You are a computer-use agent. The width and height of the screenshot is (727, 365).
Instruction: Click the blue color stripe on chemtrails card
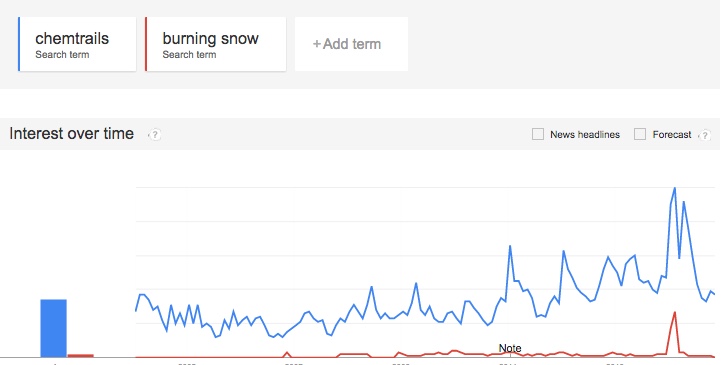[x=19, y=44]
